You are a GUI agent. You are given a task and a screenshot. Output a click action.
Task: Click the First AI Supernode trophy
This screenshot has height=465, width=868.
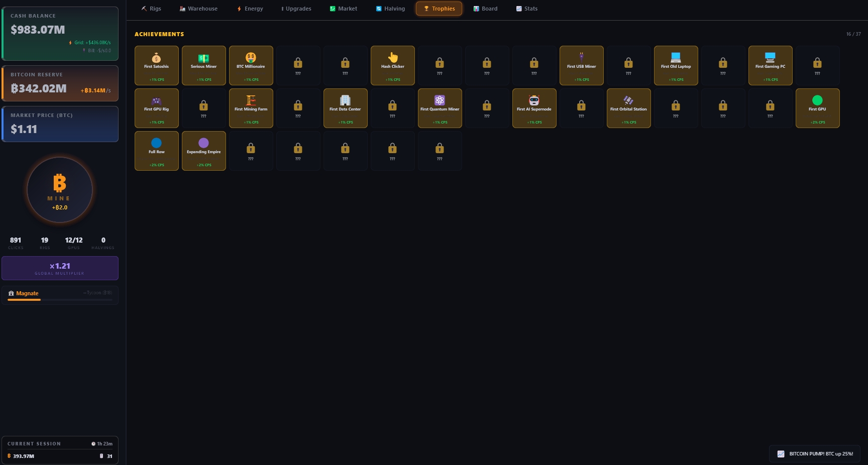(534, 108)
